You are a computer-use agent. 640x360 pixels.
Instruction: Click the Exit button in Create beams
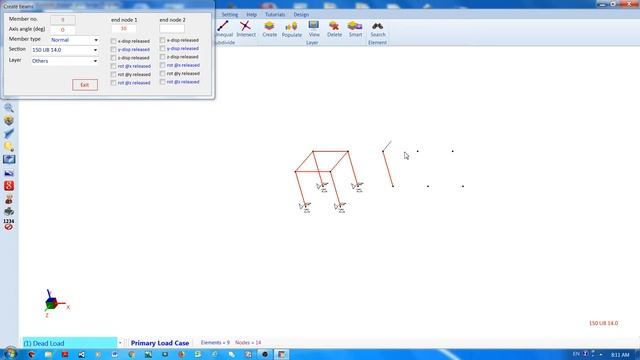(x=85, y=85)
